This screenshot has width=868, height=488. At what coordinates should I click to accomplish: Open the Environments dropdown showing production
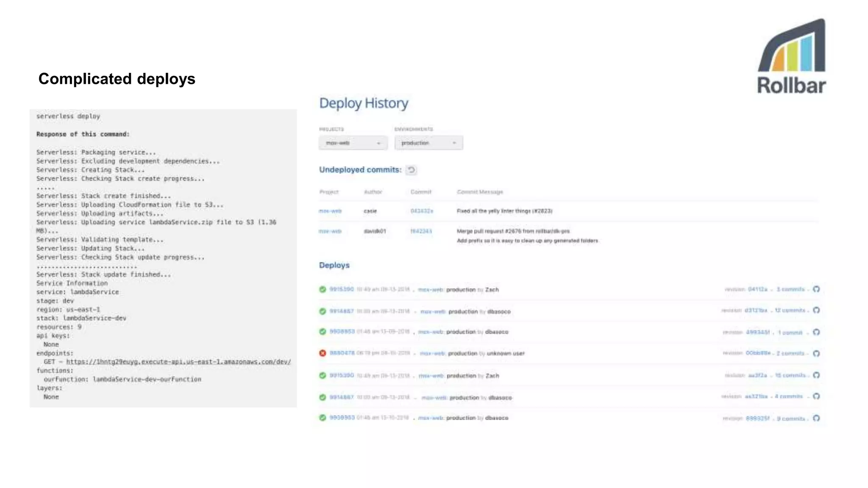click(428, 143)
